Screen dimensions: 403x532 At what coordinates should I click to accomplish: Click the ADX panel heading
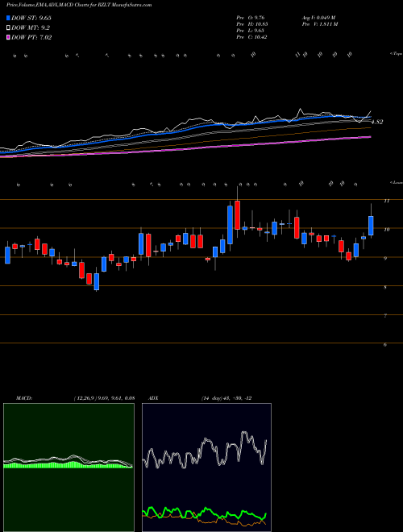tap(153, 398)
